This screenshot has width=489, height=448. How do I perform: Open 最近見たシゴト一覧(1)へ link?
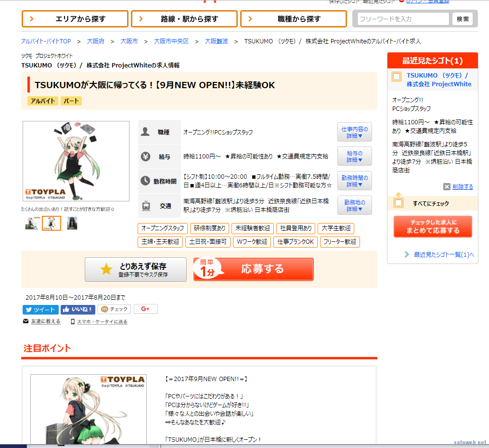pos(444,255)
